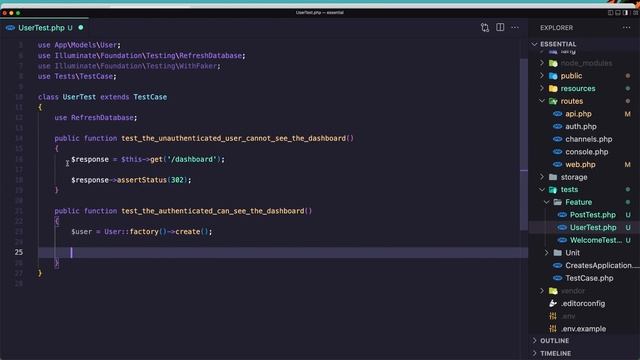
Task: Click the folder icon next to public
Action: click(x=553, y=76)
